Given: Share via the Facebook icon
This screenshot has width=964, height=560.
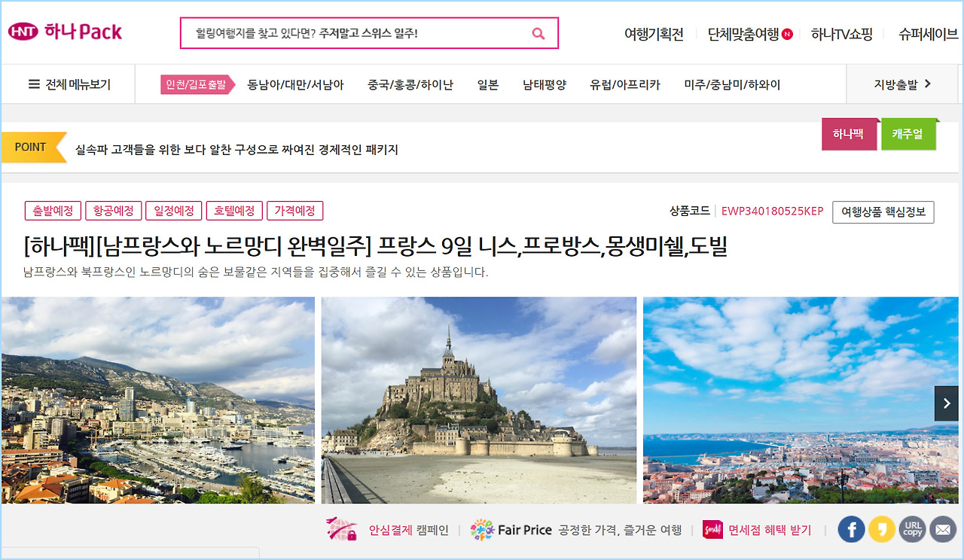Looking at the screenshot, I should point(851,529).
